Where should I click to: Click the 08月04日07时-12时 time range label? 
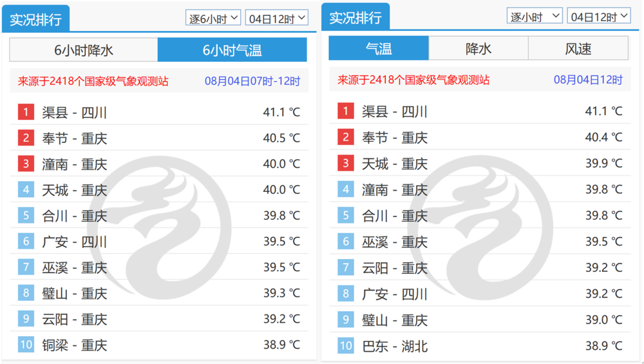252,81
